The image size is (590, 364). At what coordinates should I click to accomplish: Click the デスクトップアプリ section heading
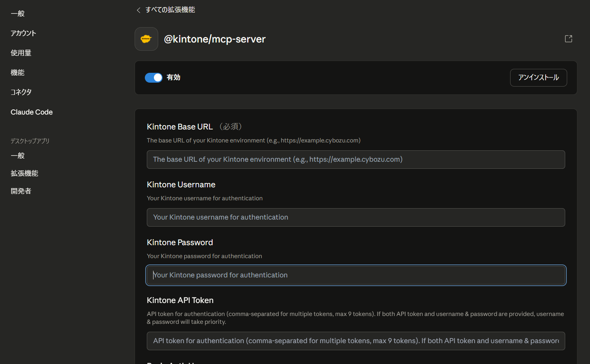pos(30,141)
